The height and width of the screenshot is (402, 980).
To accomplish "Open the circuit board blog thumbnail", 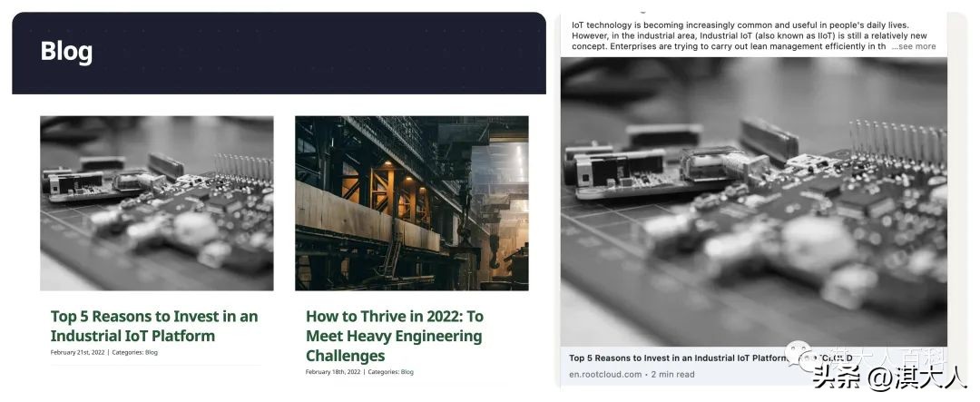I will 157,203.
